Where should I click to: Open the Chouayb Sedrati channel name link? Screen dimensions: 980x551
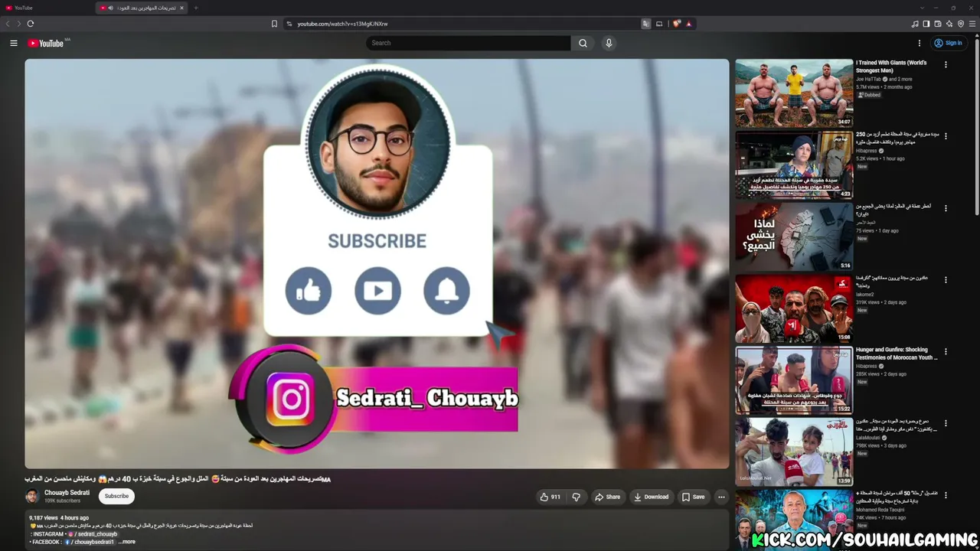point(67,493)
